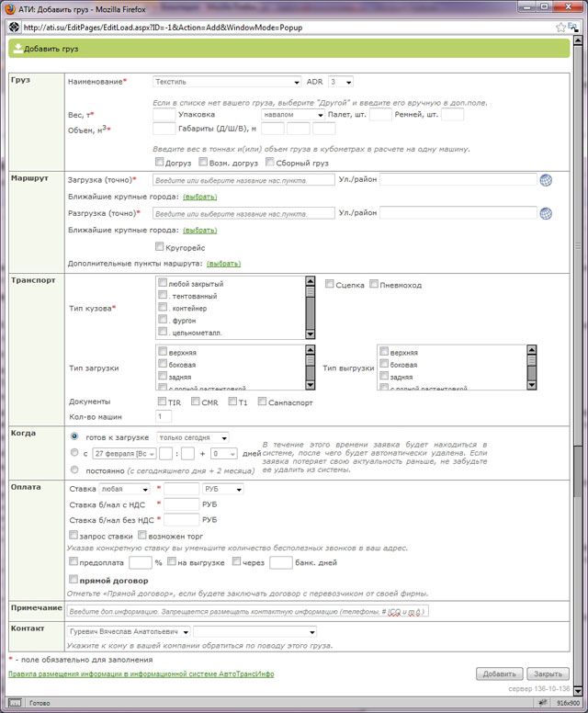Click the Палет, шт. input field

(x=380, y=115)
